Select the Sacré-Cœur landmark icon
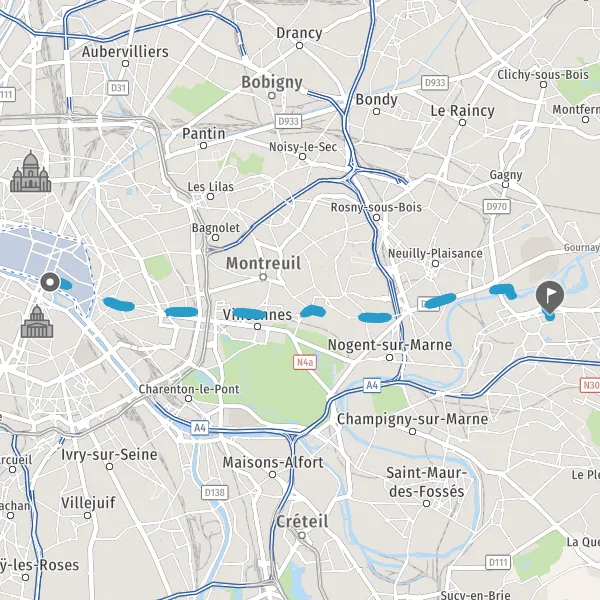This screenshot has width=600, height=600. click(x=31, y=172)
